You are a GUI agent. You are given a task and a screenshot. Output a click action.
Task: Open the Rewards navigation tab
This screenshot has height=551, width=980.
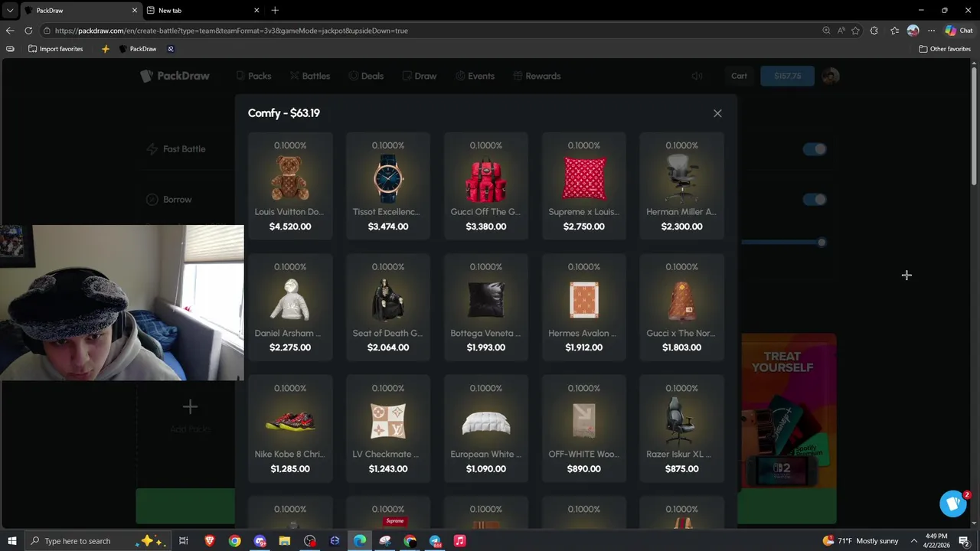tap(537, 76)
